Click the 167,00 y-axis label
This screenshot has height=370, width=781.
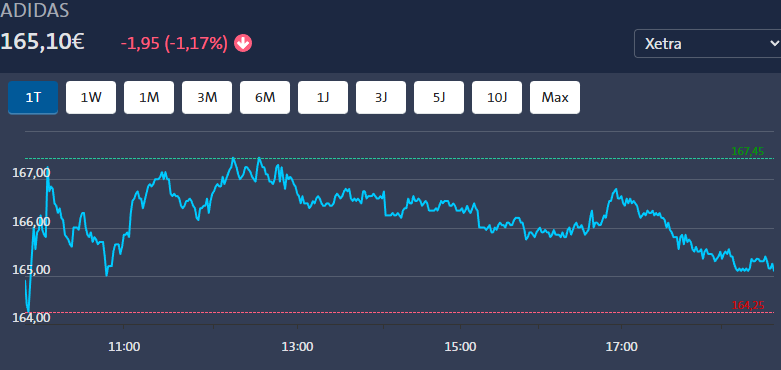pyautogui.click(x=31, y=173)
